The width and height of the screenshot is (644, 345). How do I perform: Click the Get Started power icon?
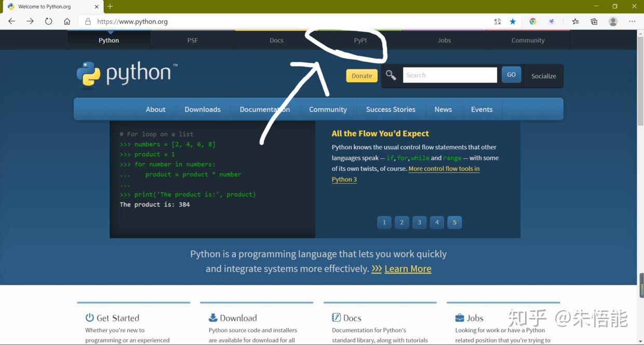90,318
